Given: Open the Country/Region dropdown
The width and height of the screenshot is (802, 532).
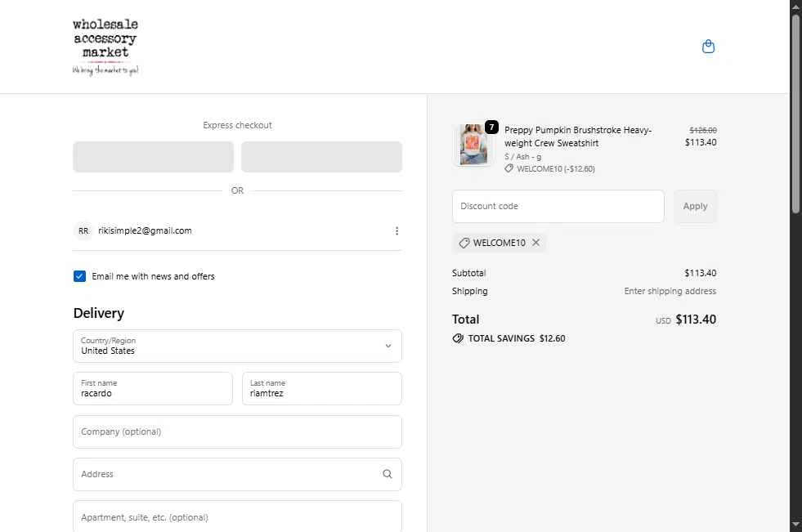Looking at the screenshot, I should tap(237, 346).
